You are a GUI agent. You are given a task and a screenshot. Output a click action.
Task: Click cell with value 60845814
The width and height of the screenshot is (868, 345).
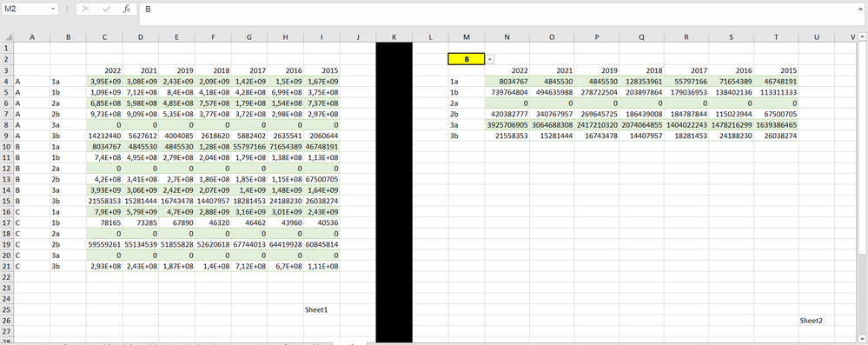pyautogui.click(x=321, y=244)
